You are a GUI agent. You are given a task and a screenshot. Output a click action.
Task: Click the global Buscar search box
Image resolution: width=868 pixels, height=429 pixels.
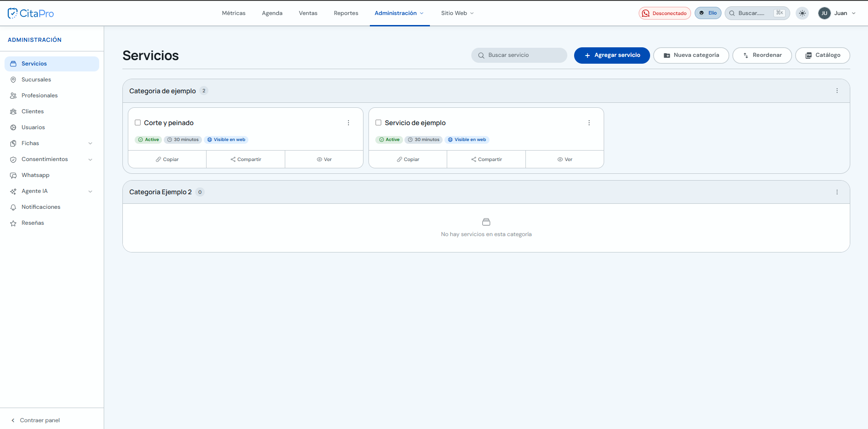point(757,13)
